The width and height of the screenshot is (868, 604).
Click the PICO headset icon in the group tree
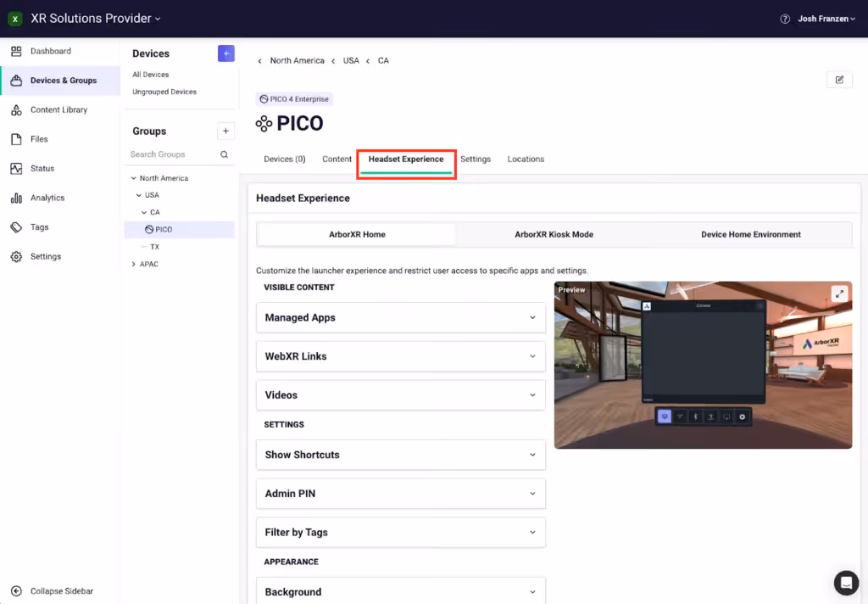[149, 229]
